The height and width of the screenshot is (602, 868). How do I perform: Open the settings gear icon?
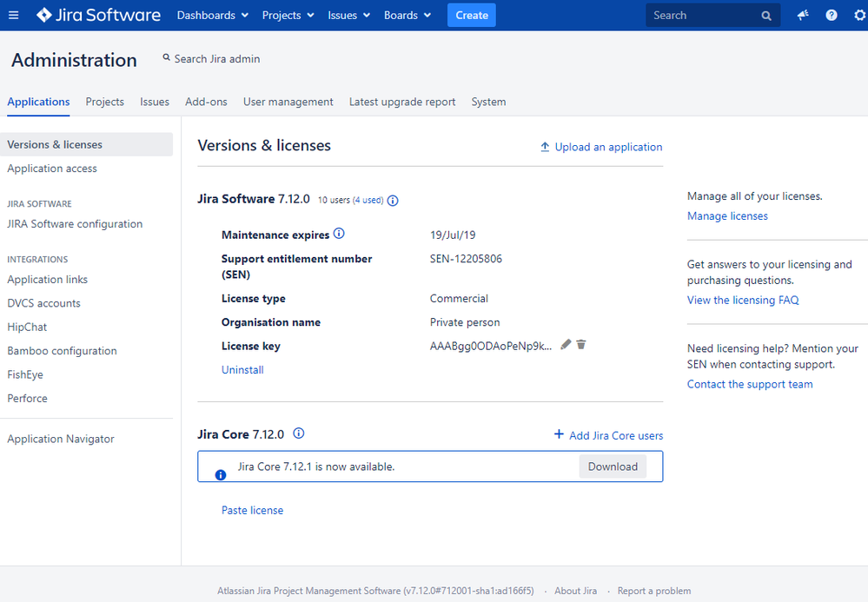(x=859, y=15)
